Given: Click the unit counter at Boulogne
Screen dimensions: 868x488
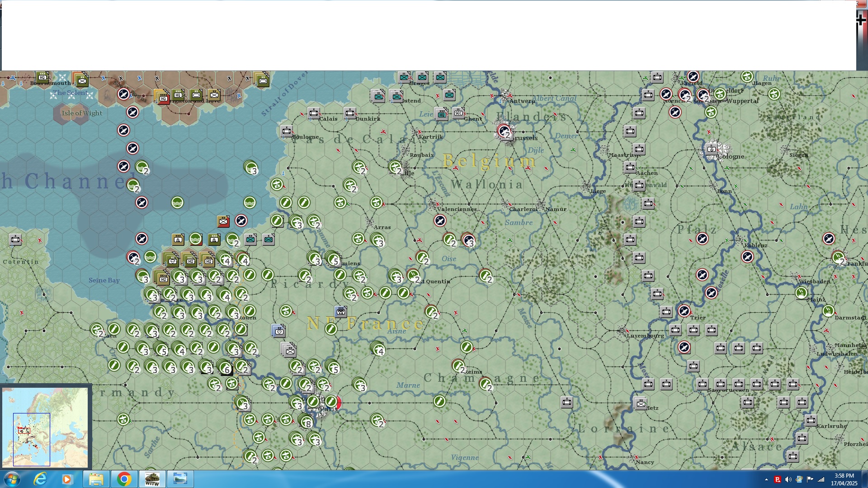Looking at the screenshot, I should (287, 131).
